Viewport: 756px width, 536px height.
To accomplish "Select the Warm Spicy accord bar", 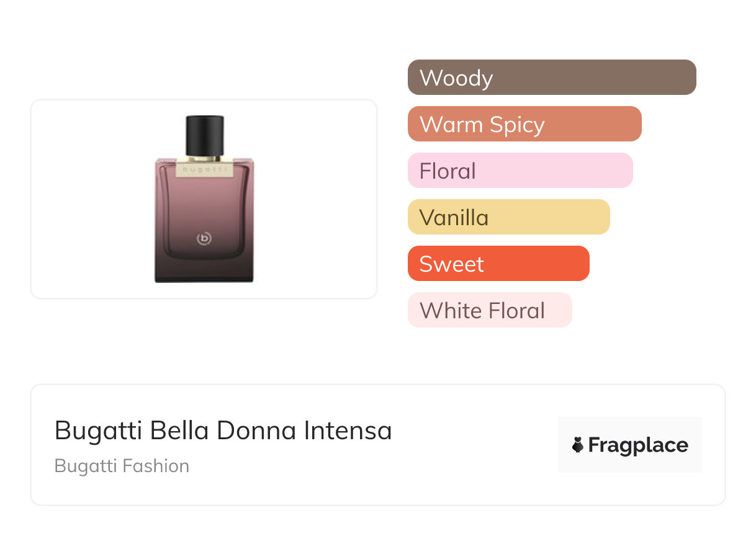I will click(524, 124).
